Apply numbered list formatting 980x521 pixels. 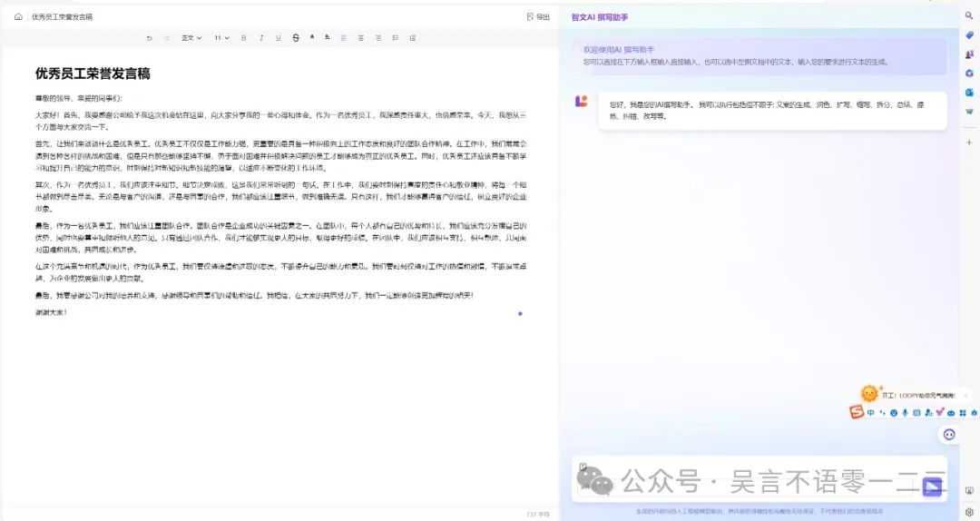pos(413,38)
